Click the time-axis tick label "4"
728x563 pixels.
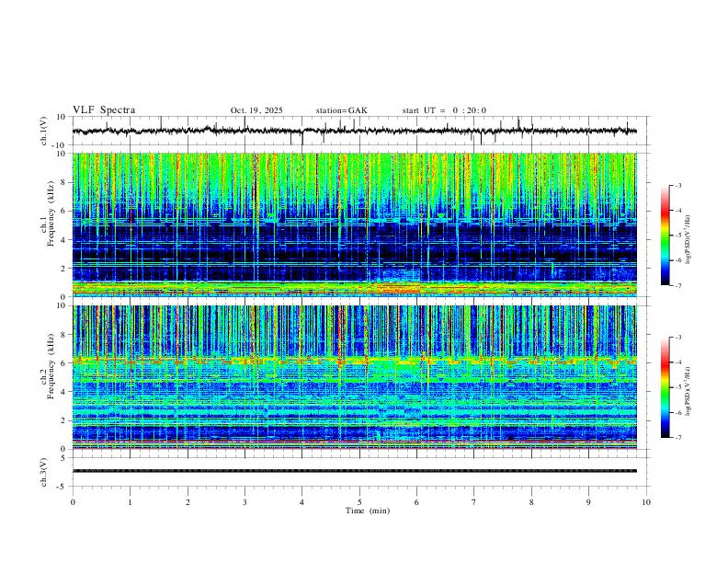302,502
